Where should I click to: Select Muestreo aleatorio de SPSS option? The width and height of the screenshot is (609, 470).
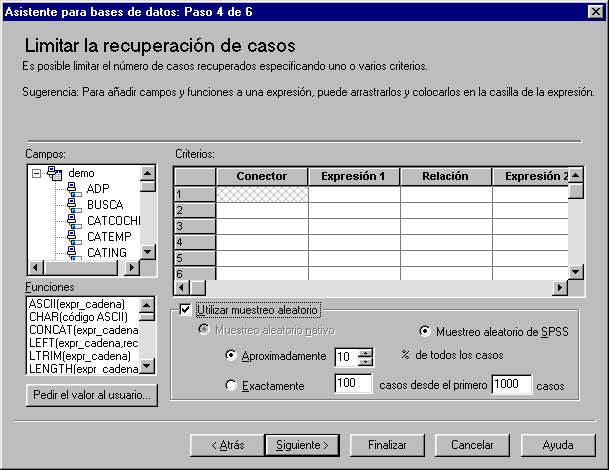tap(425, 331)
